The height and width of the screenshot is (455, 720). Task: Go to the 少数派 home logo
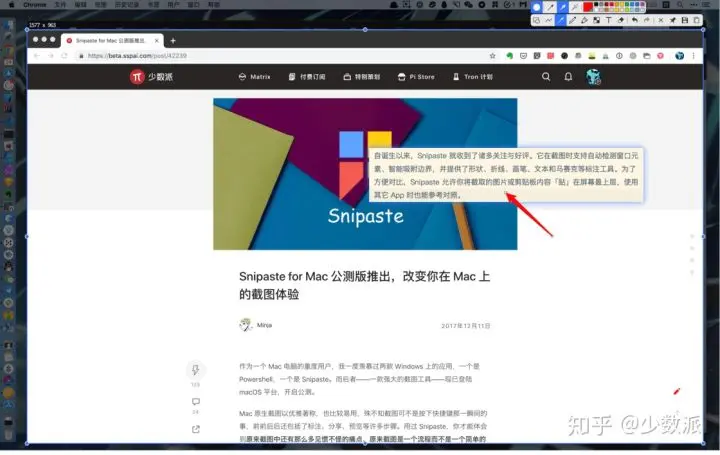point(151,77)
